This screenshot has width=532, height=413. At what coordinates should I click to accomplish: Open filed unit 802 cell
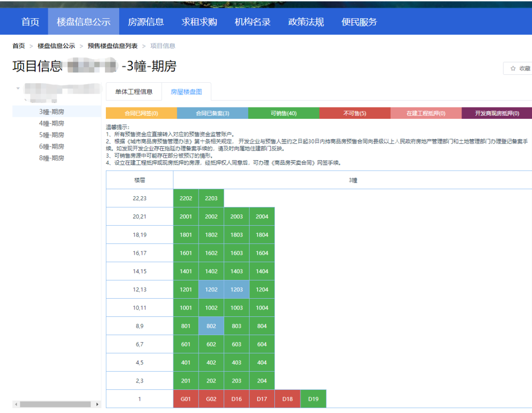point(211,326)
